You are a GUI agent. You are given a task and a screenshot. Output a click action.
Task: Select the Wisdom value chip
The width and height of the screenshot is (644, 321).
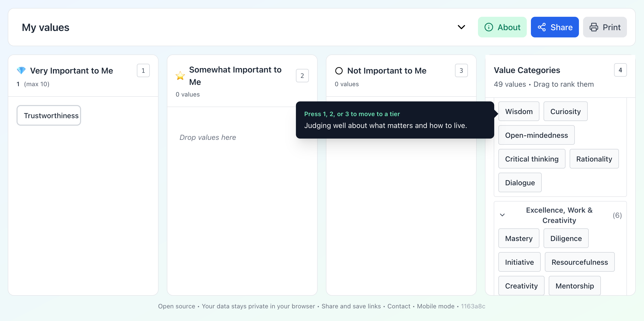[x=519, y=111]
